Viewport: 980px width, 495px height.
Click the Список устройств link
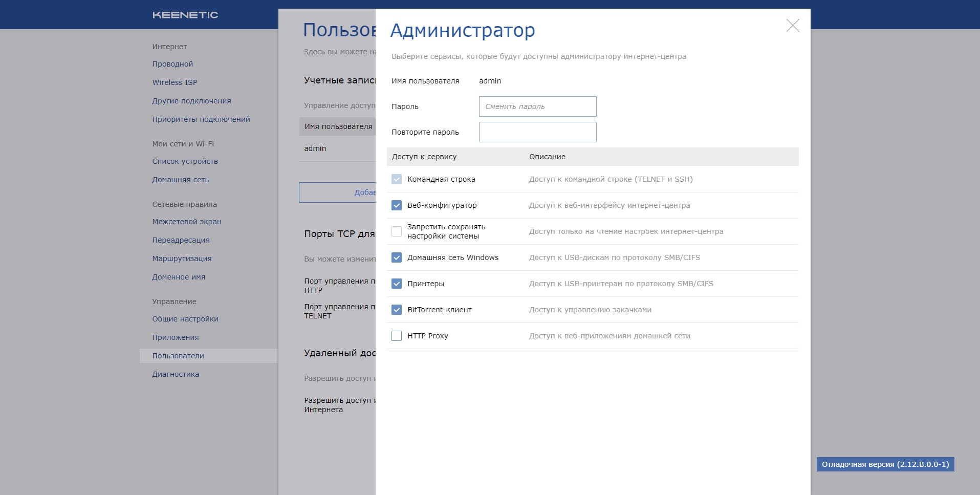[185, 161]
